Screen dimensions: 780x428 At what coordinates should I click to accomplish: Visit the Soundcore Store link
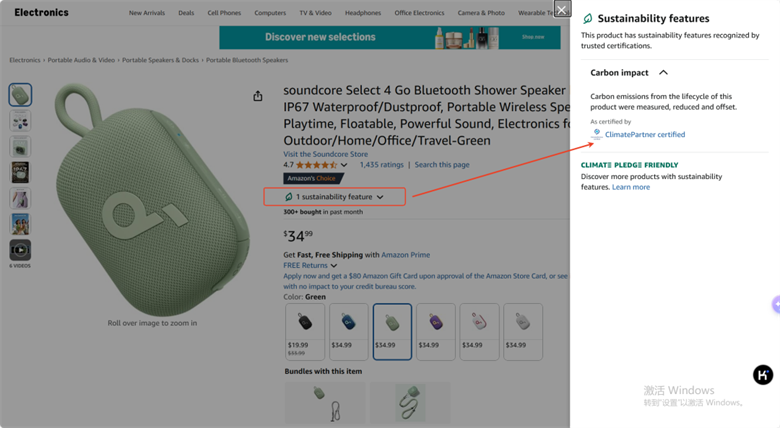point(326,154)
